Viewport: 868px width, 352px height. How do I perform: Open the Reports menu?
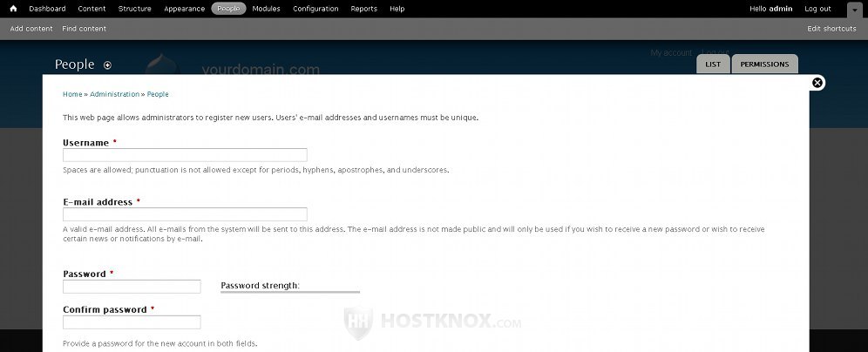pyautogui.click(x=363, y=9)
